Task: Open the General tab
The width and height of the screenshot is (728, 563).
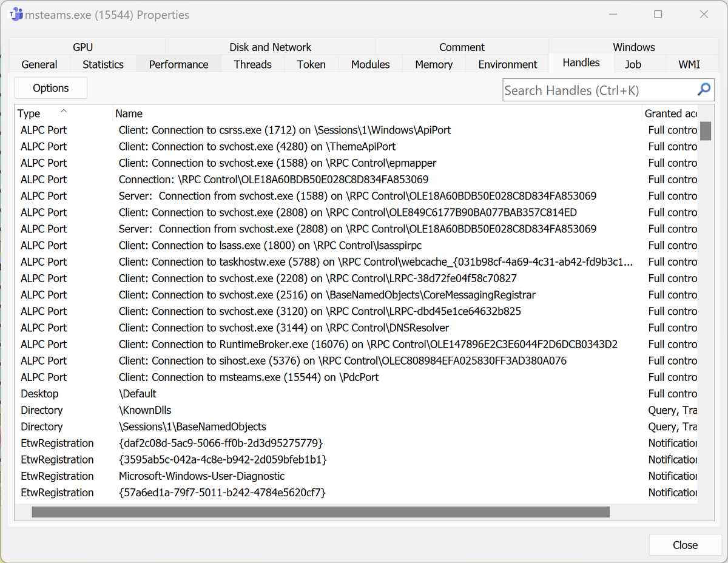Action: coord(39,64)
